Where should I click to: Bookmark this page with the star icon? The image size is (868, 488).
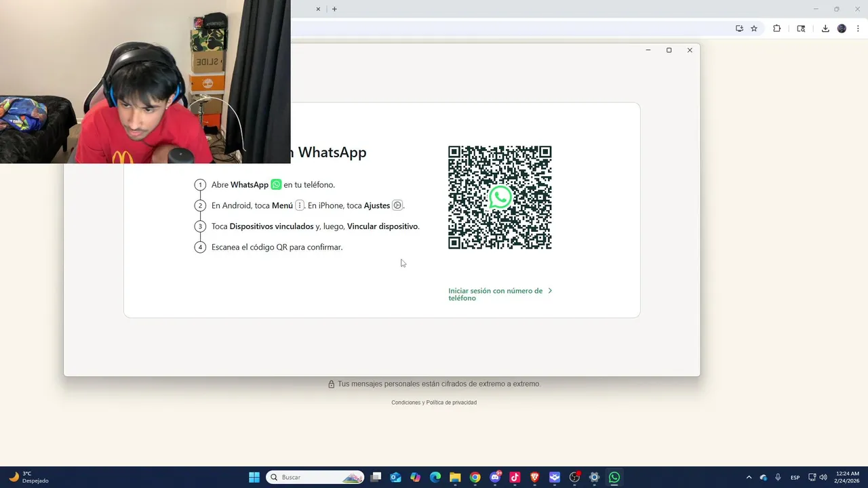pyautogui.click(x=754, y=28)
